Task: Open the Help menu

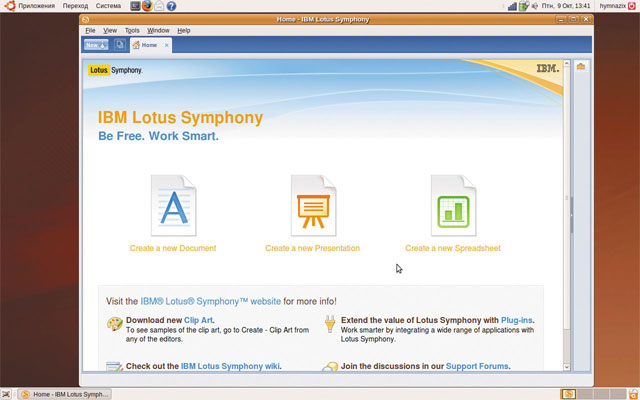Action: 184,31
